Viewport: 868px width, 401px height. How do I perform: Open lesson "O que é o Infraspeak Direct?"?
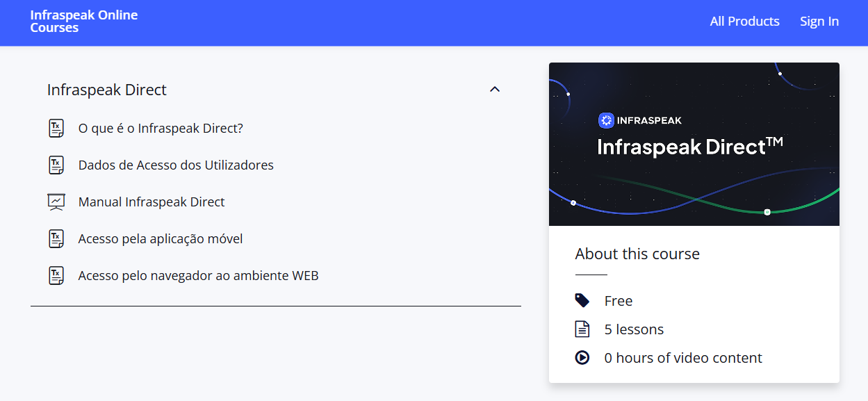(161, 129)
